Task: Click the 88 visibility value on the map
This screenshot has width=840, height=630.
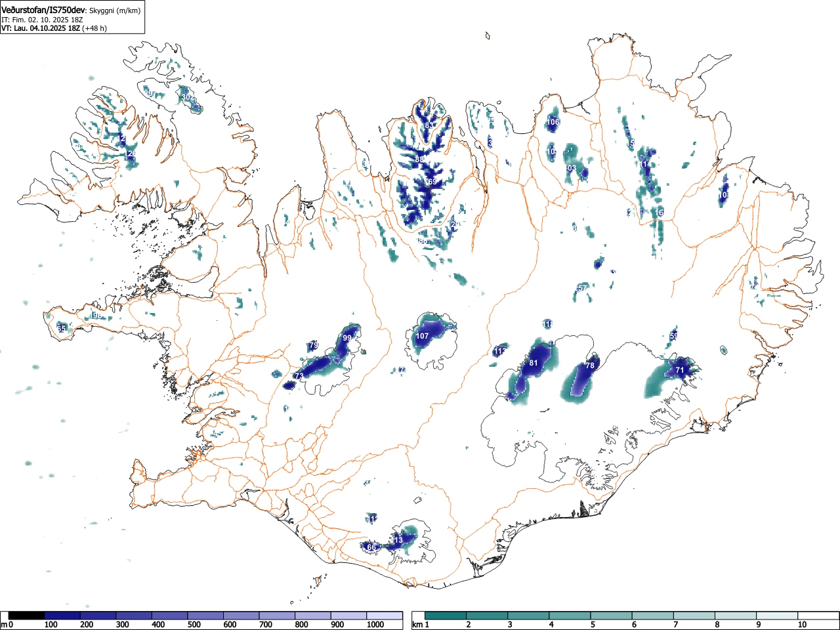Action: (419, 159)
